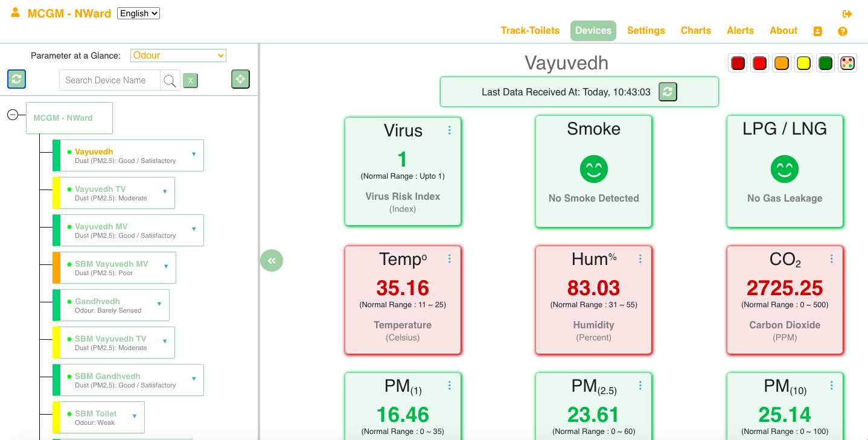Open the Virus card three-dot menu

[x=450, y=130]
